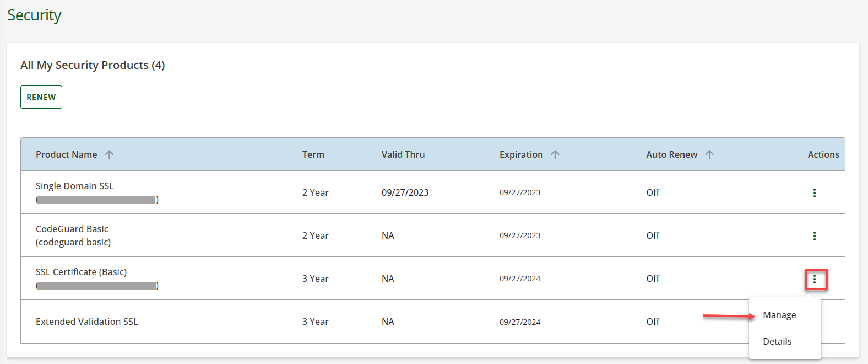Select the CodeGuard Basic product name
The height and width of the screenshot is (364, 868).
tap(72, 229)
